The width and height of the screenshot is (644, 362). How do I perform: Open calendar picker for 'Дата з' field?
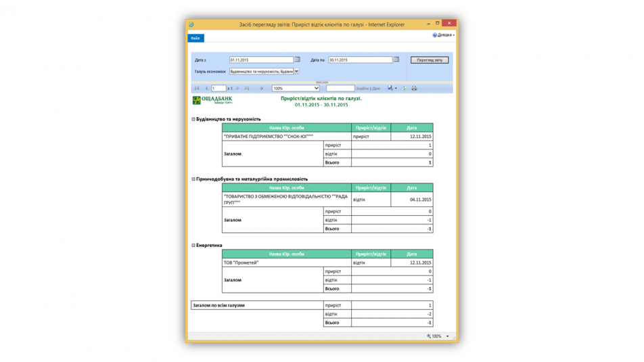[x=298, y=60]
